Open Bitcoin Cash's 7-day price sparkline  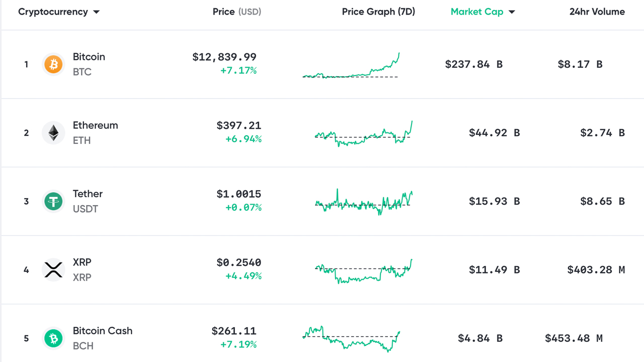pyautogui.click(x=351, y=338)
